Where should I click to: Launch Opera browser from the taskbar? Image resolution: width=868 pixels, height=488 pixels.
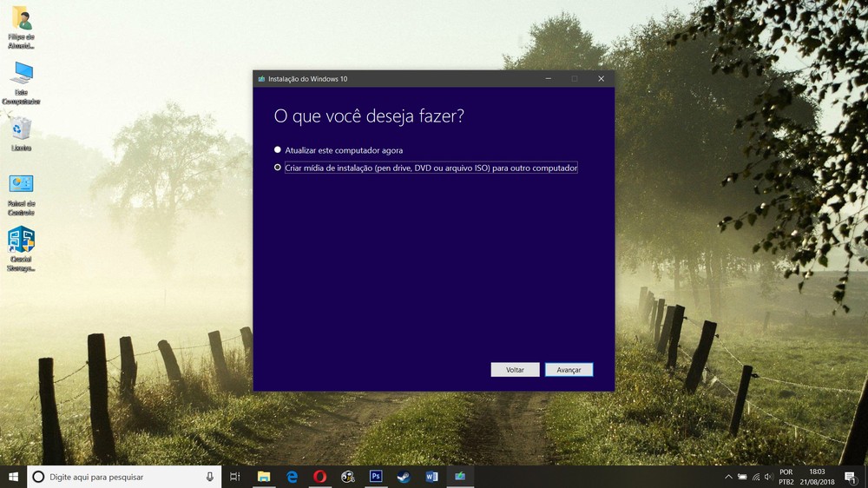(x=319, y=477)
